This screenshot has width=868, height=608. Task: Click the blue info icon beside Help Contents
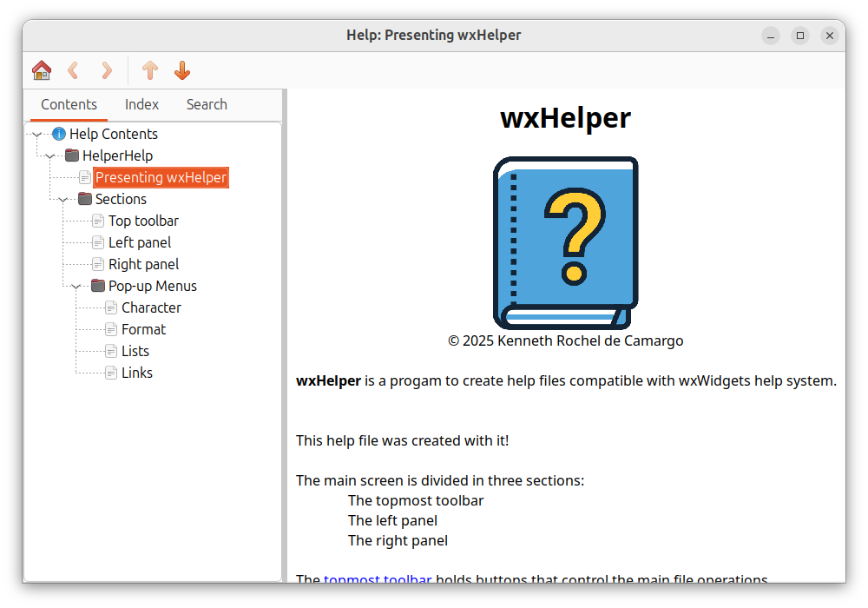point(59,134)
